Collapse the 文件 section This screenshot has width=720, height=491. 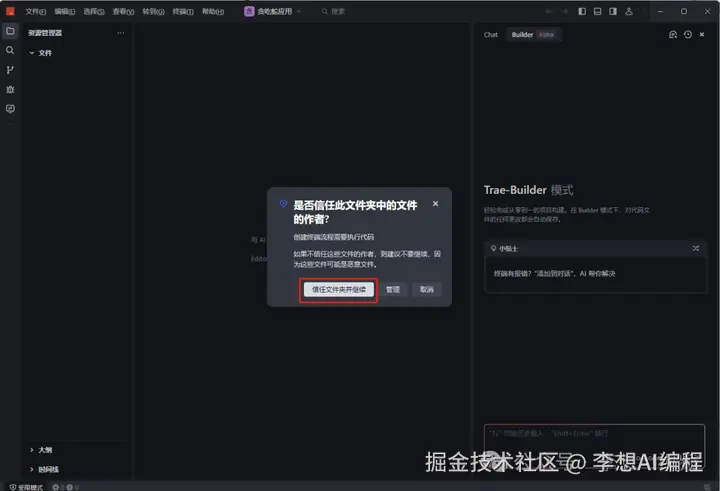pyautogui.click(x=41, y=53)
